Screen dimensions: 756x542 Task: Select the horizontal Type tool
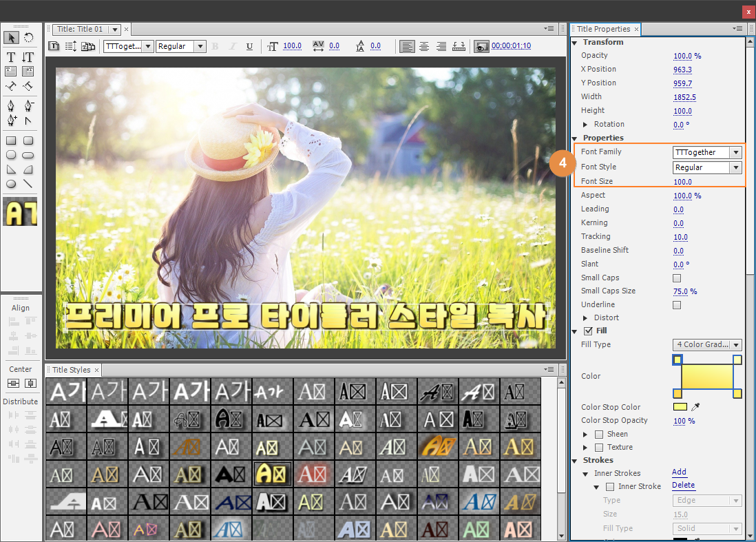[11, 57]
